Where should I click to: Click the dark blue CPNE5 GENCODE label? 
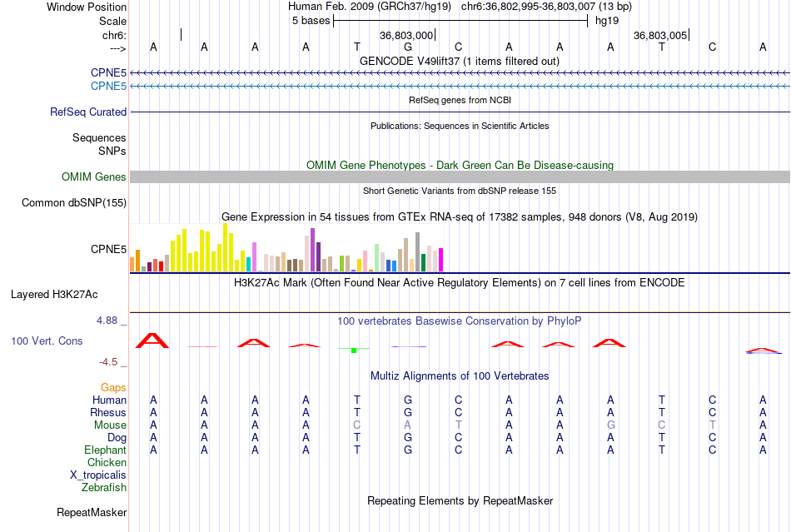(x=108, y=72)
